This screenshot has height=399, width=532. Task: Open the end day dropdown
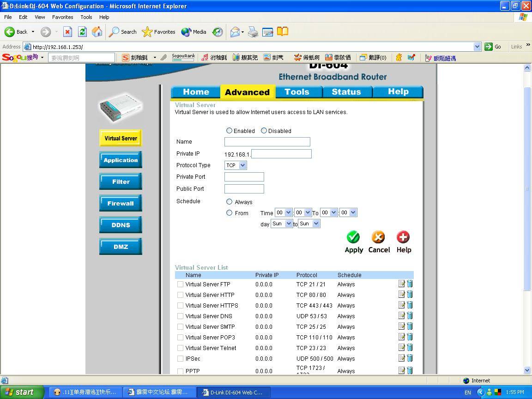pos(309,224)
